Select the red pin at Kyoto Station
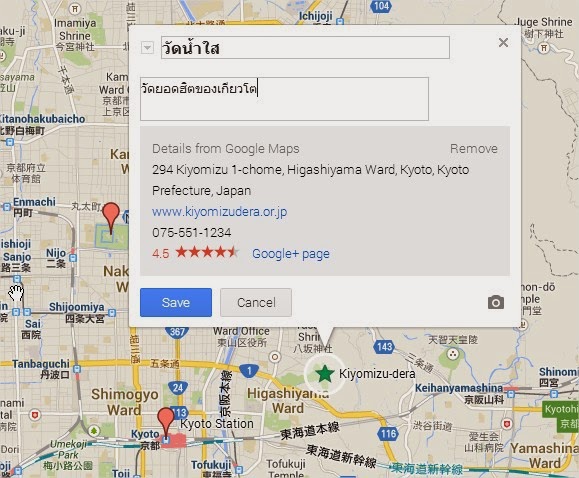The width and height of the screenshot is (579, 478). click(x=166, y=422)
